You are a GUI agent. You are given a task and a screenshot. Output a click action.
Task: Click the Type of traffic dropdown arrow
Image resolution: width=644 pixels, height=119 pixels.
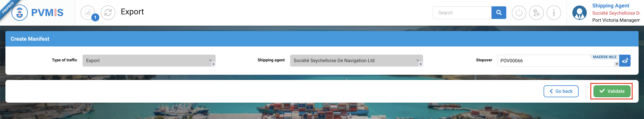[x=210, y=60]
